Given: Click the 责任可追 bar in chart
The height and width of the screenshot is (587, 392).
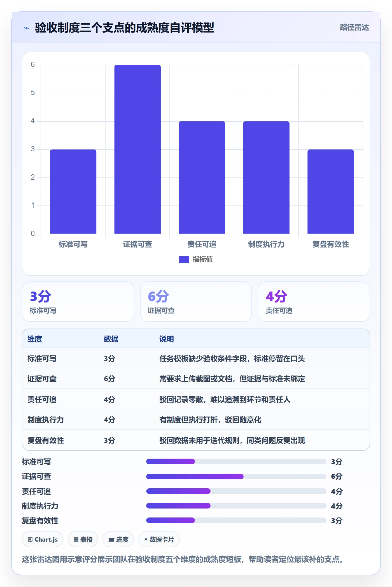Looking at the screenshot, I should click(x=202, y=177).
